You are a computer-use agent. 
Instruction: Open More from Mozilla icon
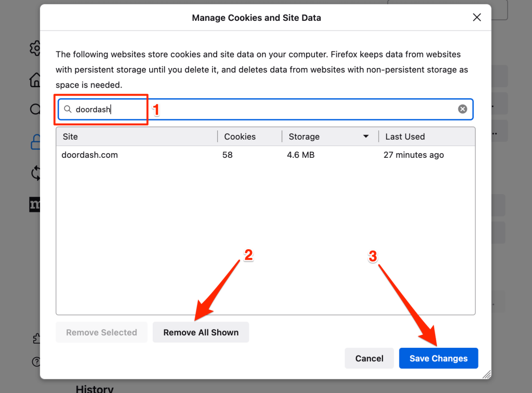(35, 204)
